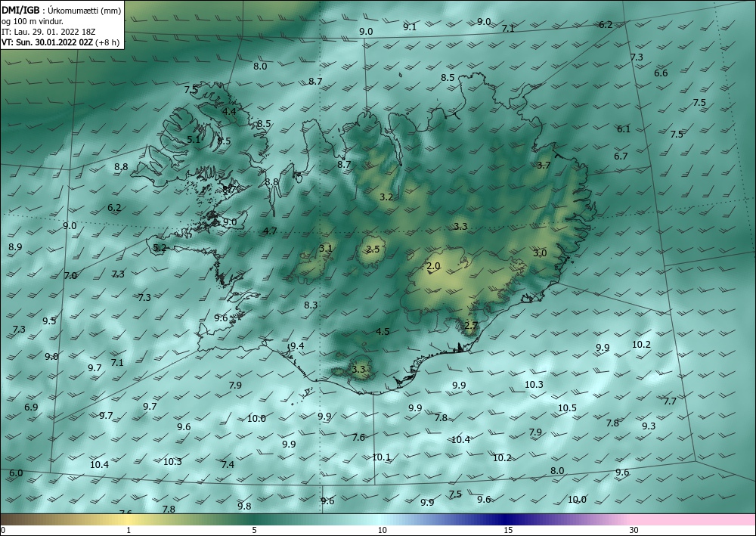Click the value 7.7 on the map
The height and width of the screenshot is (536, 756).
[x=670, y=401]
